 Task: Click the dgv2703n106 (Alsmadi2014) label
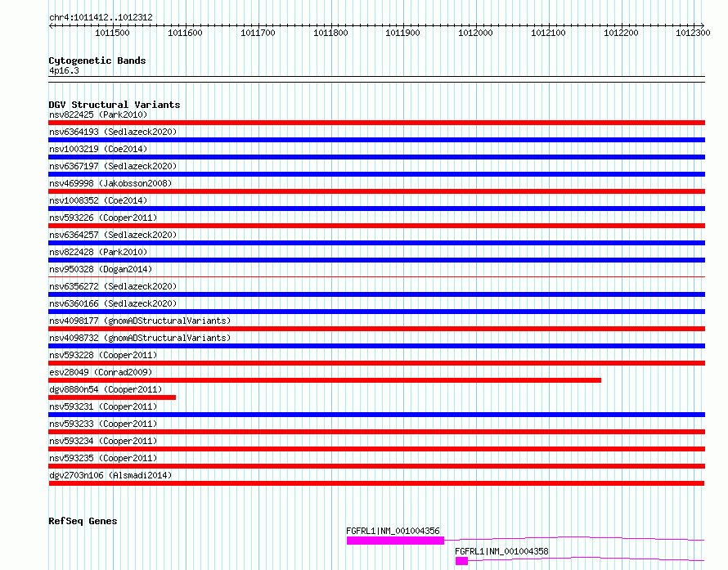click(110, 475)
